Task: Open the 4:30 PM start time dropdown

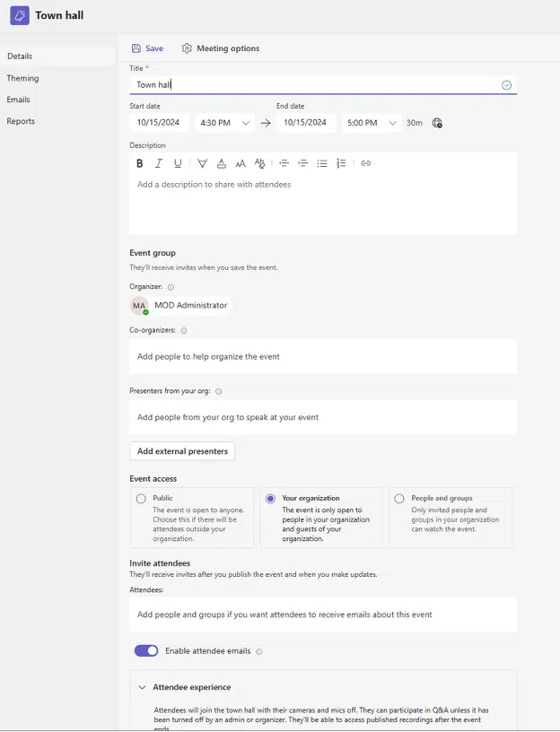Action: coord(225,123)
